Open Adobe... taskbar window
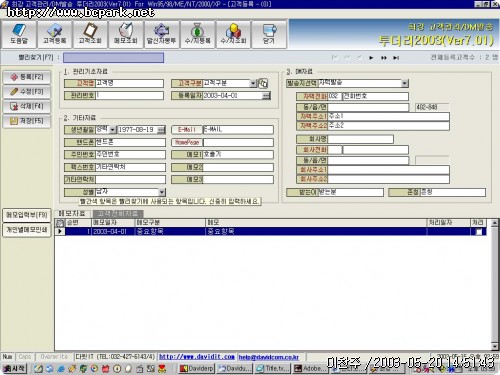This screenshot has width=500, height=375. 310,369
